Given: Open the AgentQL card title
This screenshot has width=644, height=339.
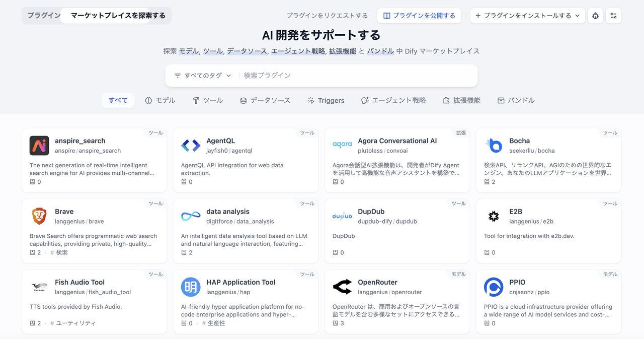Looking at the screenshot, I should pyautogui.click(x=220, y=141).
